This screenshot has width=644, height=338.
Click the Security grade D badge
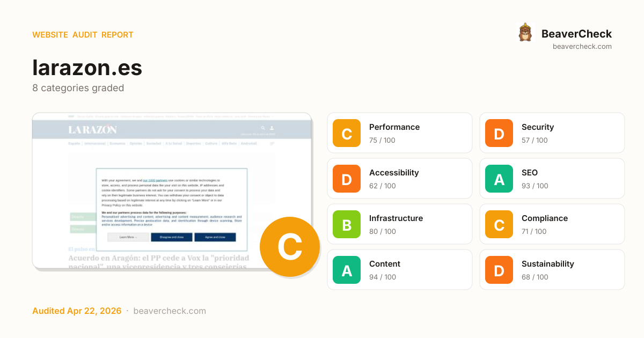(x=499, y=133)
